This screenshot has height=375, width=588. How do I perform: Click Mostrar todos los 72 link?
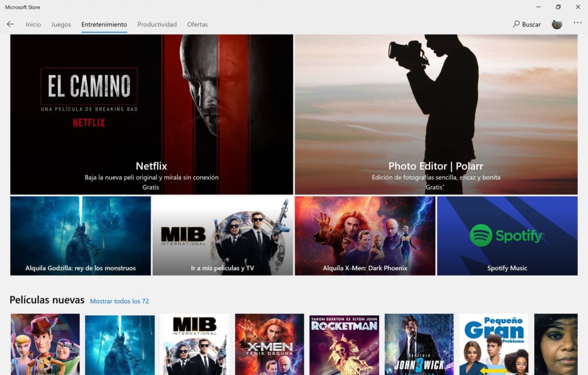[119, 301]
